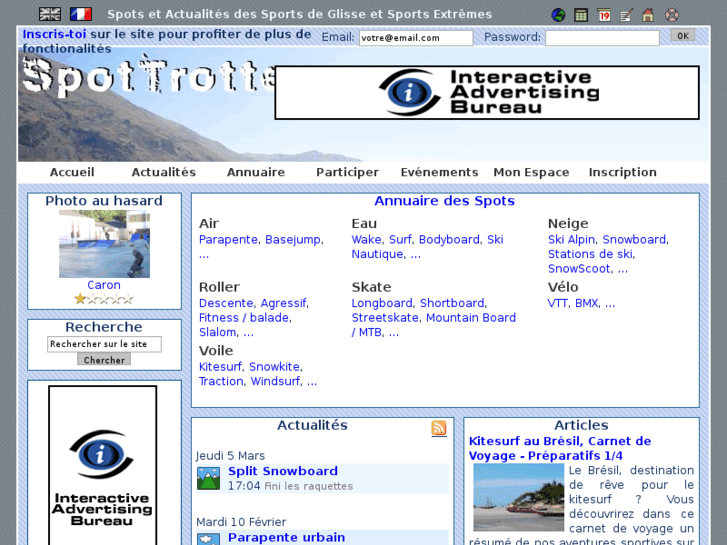
Task: Click the notepad with pencil icon
Action: (626, 15)
